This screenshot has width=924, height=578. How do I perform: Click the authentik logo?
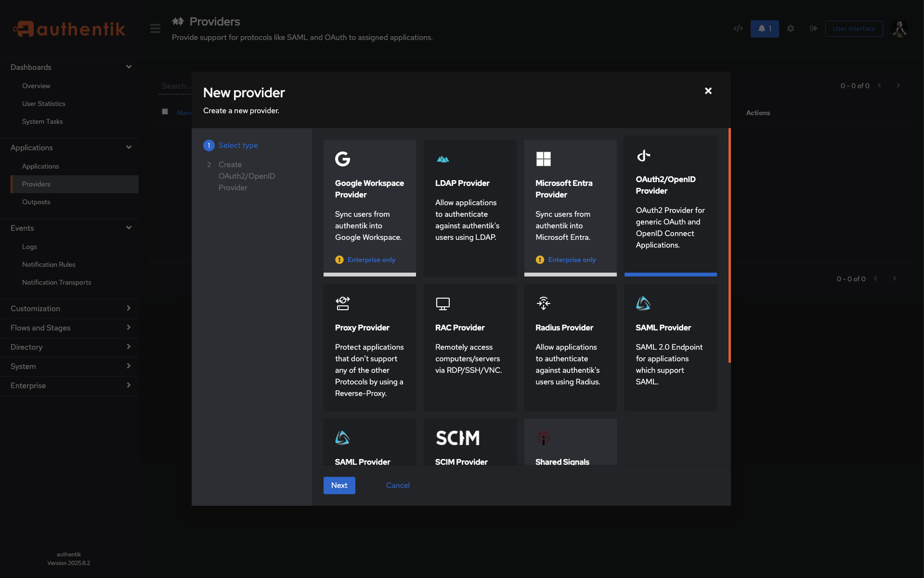click(x=69, y=29)
